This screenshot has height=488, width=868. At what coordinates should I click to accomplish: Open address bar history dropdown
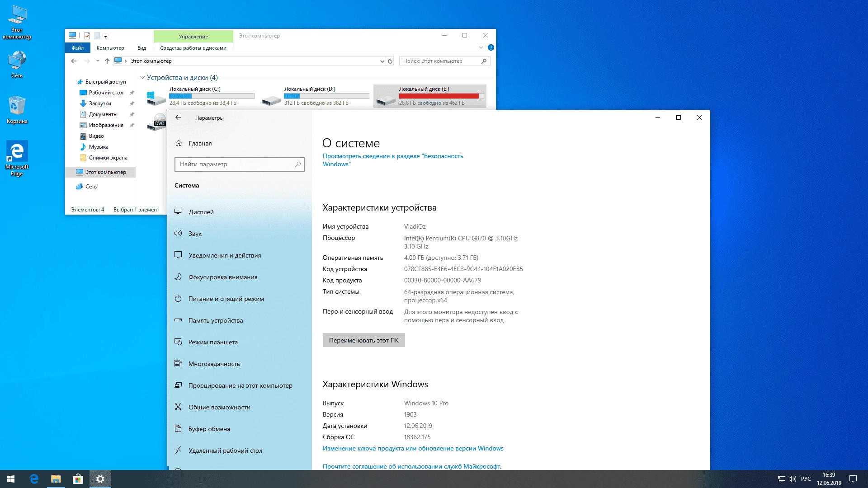tap(382, 61)
